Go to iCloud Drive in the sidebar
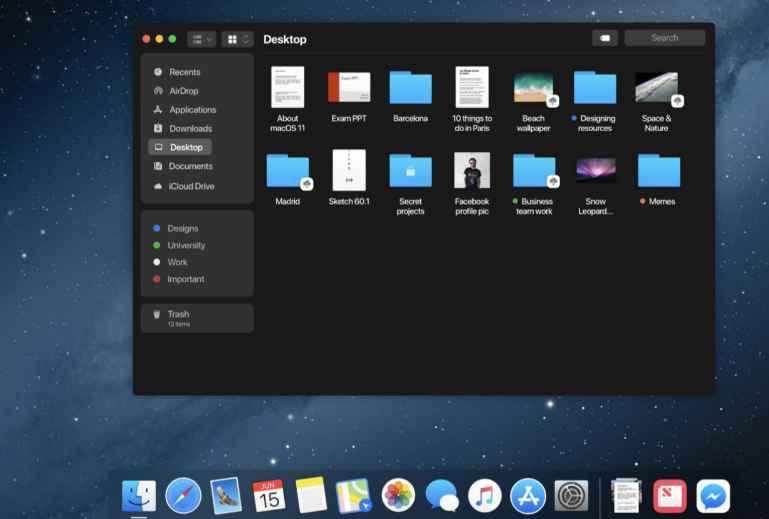The image size is (769, 519). point(191,186)
